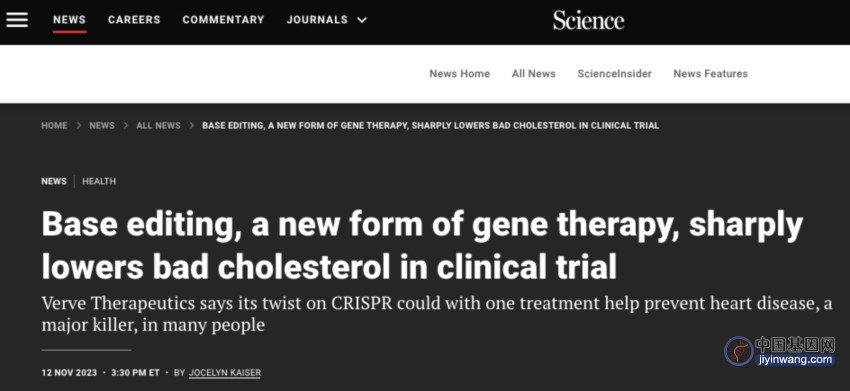Open ScienceInsider section
This screenshot has height=391, width=850.
pyautogui.click(x=614, y=74)
